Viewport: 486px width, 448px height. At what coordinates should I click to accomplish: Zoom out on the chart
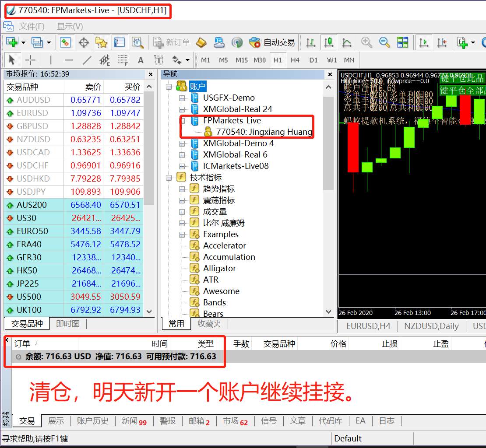coord(385,42)
